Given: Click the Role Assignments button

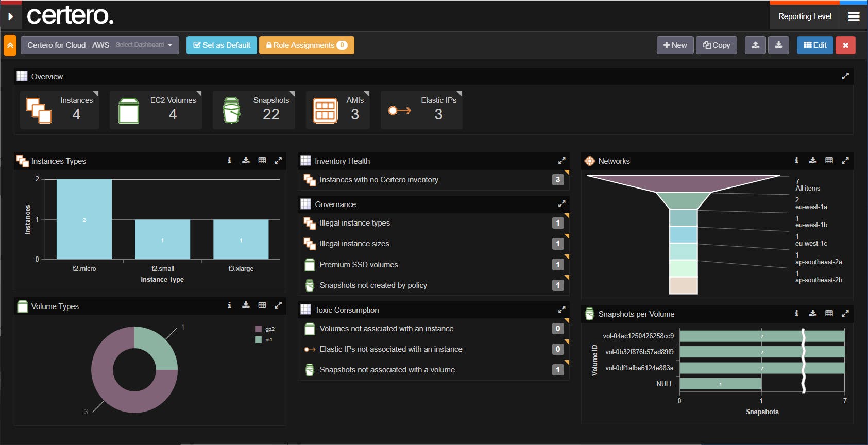Looking at the screenshot, I should pyautogui.click(x=307, y=45).
